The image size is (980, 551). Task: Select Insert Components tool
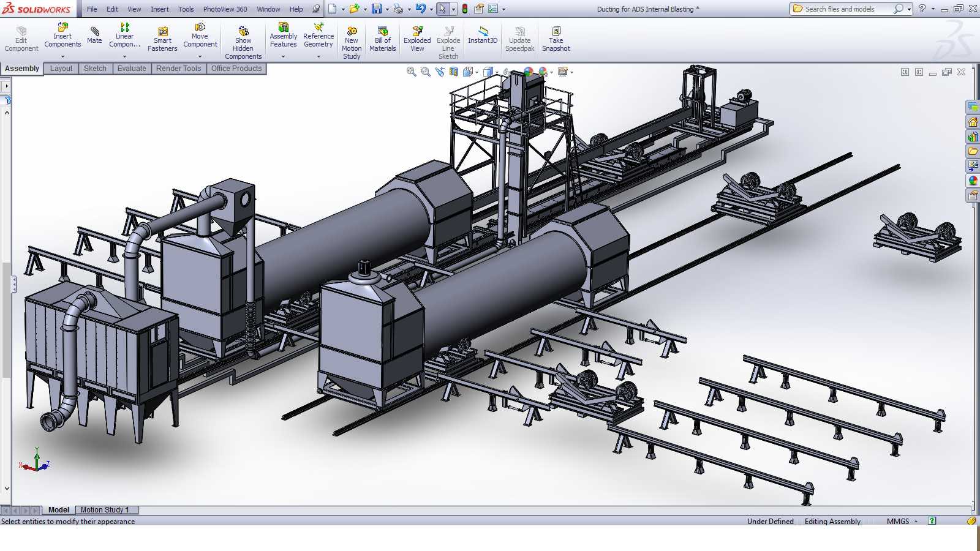coord(62,36)
